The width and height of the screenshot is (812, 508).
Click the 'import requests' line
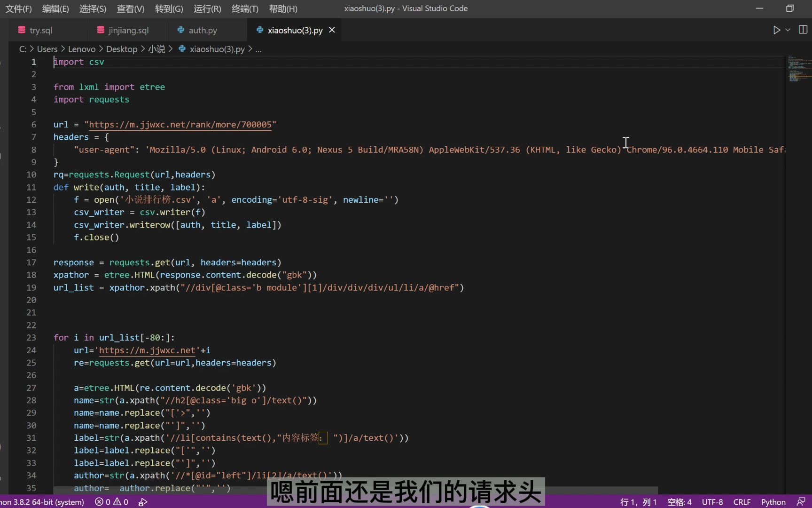click(91, 100)
